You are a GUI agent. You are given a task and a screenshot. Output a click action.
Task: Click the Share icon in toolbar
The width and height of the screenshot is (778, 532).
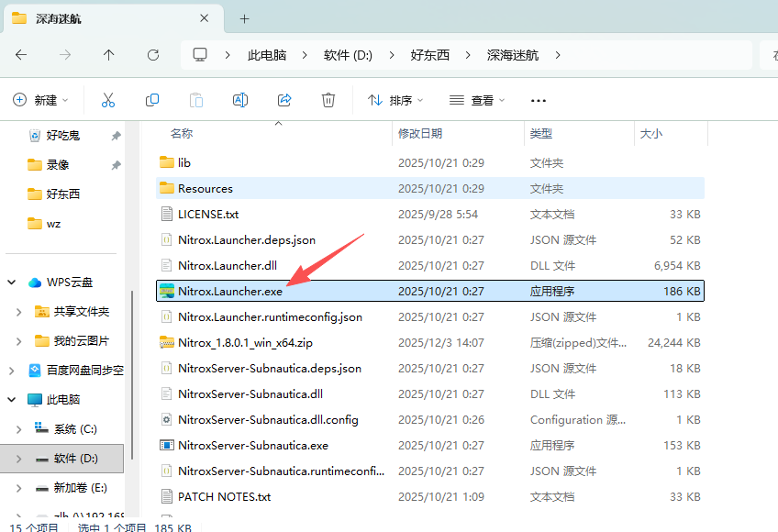click(284, 100)
